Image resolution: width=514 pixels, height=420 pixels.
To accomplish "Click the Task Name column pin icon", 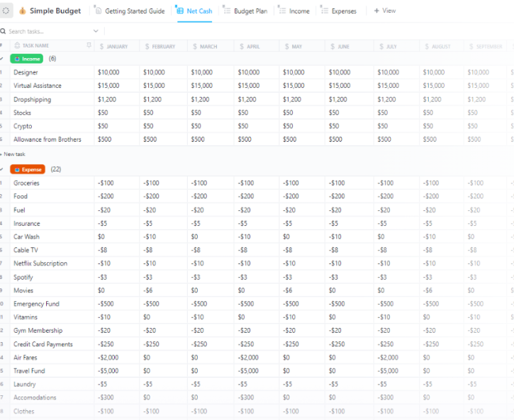I will [89, 46].
